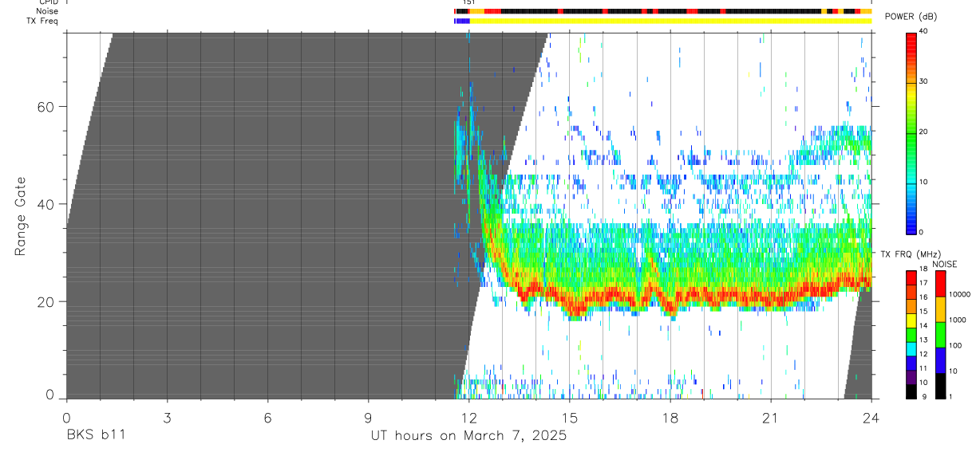
Task: Click the Range Gate axis title
Action: (20, 215)
